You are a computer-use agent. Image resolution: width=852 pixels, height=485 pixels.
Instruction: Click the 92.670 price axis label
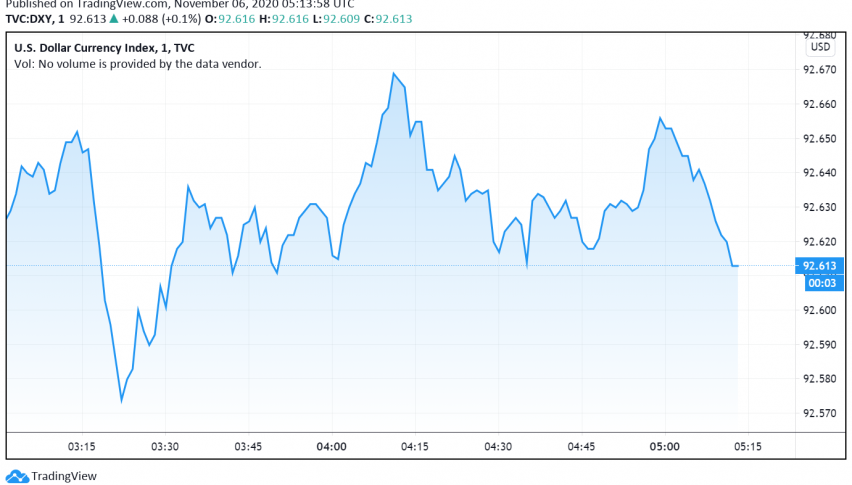[x=819, y=70]
